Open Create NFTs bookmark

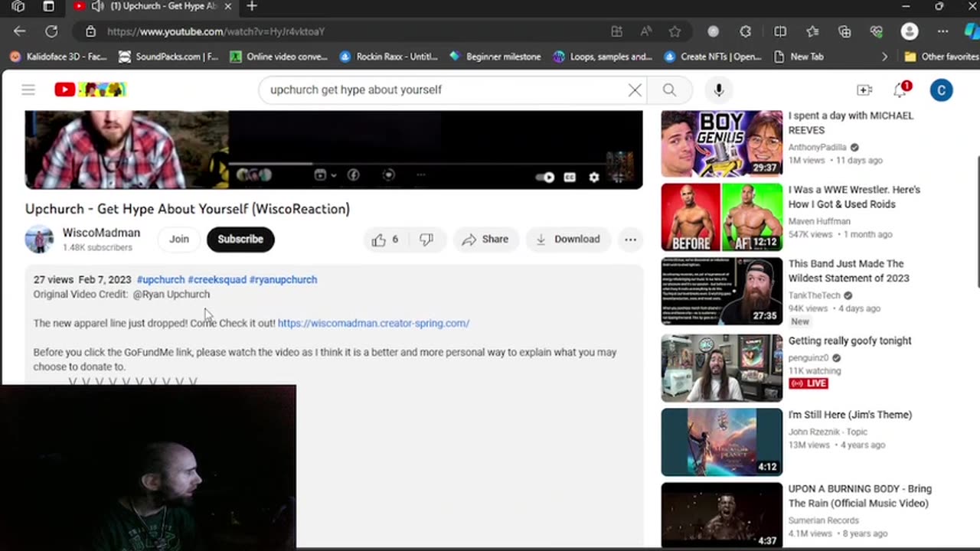[714, 57]
